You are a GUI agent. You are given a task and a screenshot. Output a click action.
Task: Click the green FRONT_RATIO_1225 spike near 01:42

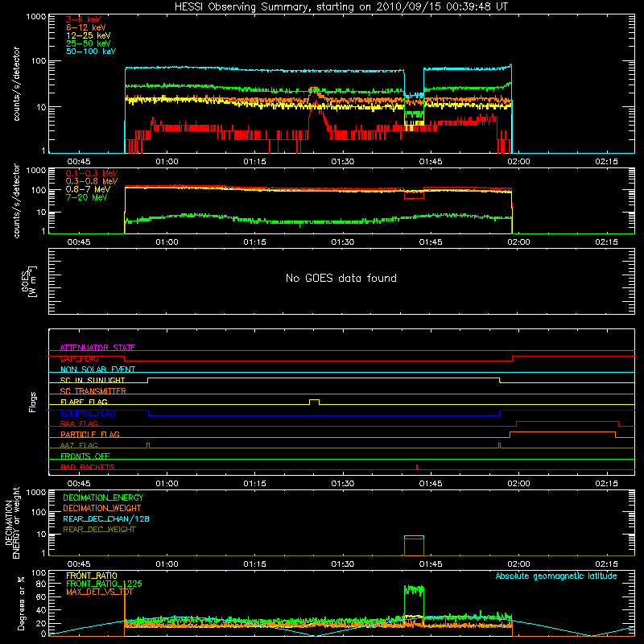click(414, 591)
